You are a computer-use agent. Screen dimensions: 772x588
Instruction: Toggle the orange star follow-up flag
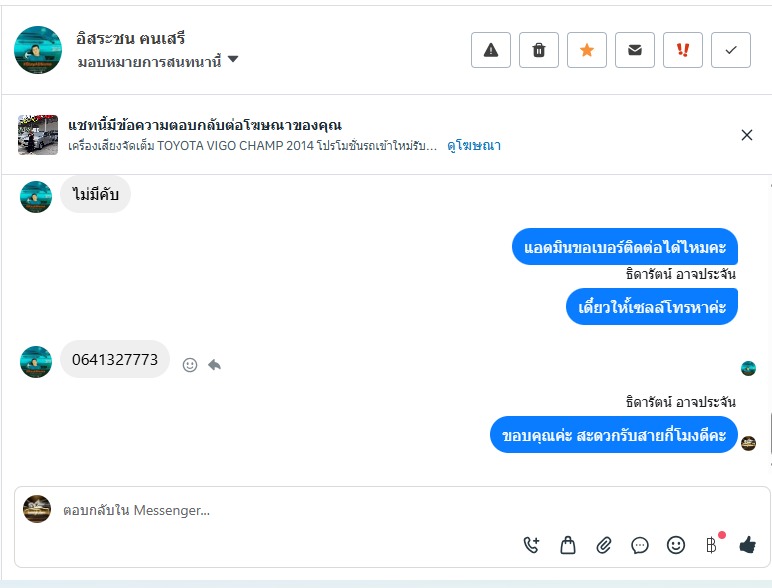tap(587, 50)
